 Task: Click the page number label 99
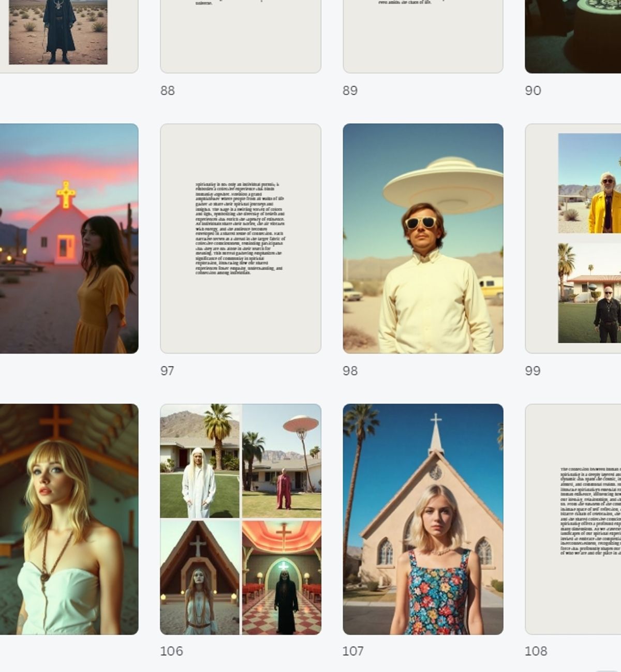click(x=533, y=371)
